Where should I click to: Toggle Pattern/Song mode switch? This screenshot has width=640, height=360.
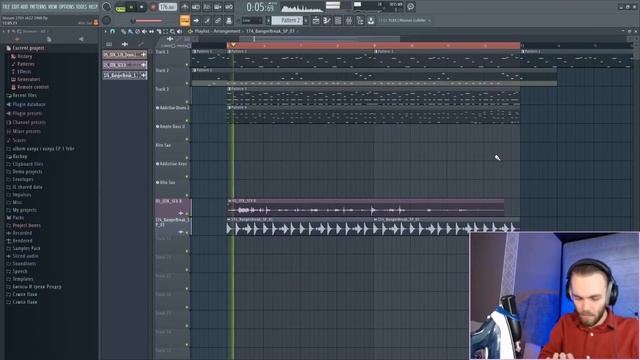pos(120,7)
